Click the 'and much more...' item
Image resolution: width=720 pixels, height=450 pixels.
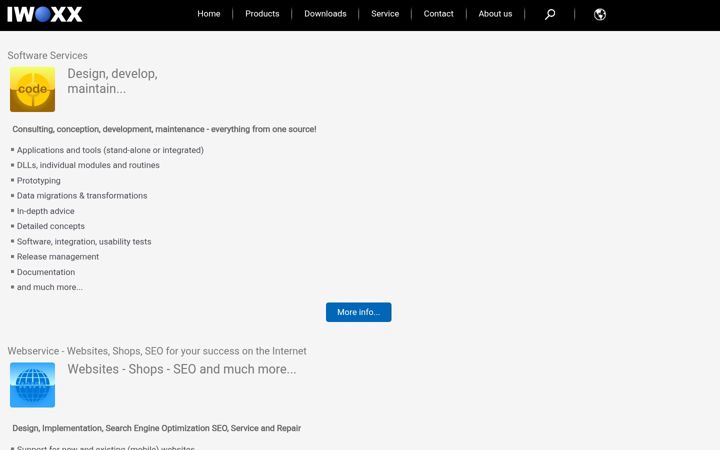click(x=50, y=287)
